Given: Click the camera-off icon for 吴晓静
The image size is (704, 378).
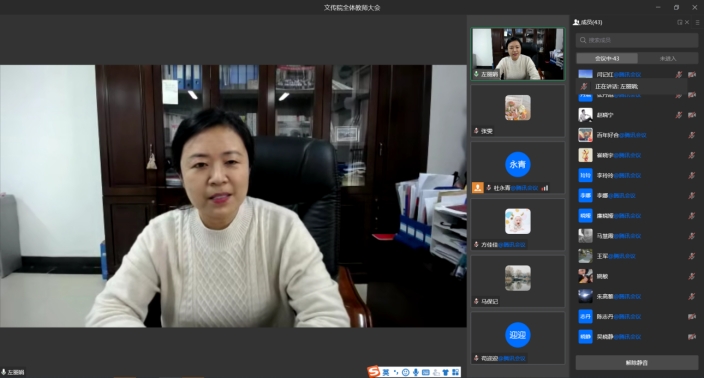Looking at the screenshot, I should (x=692, y=337).
